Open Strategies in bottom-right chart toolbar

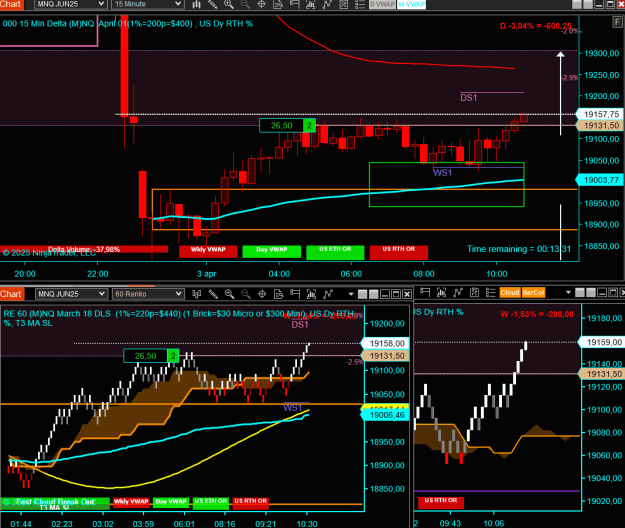tap(458, 292)
